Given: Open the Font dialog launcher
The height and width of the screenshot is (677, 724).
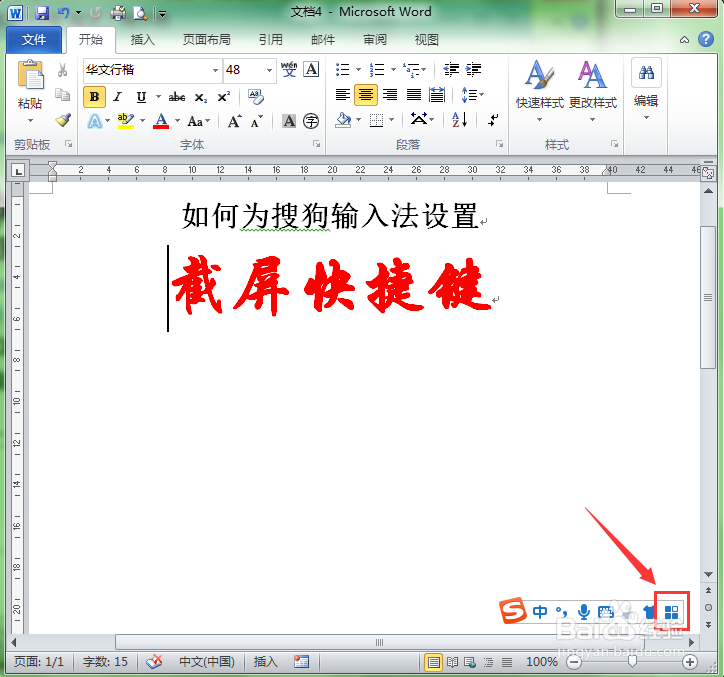Looking at the screenshot, I should point(316,145).
